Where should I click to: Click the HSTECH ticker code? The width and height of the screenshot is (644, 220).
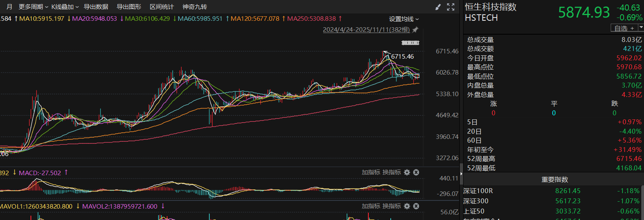coord(481,18)
